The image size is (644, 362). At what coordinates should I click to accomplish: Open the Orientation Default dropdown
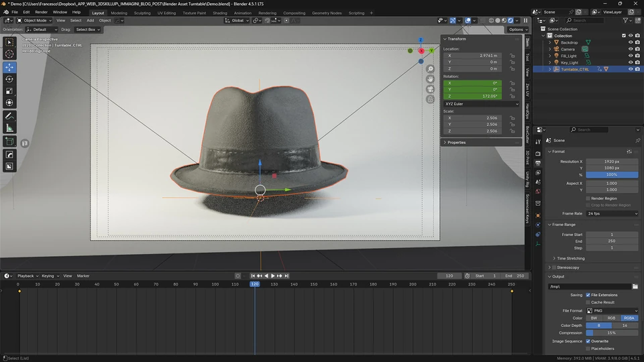(42, 29)
